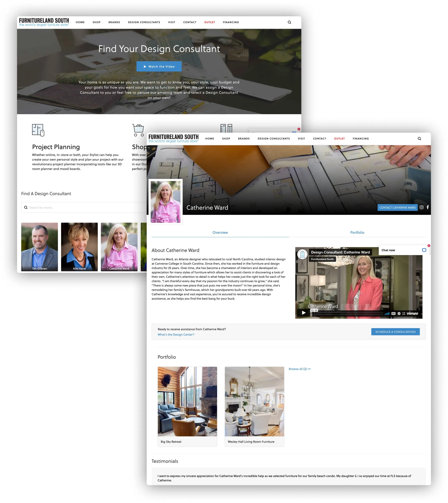448x503 pixels.
Task: Select the Overview tab on Catherine Ward's profile
Action: coord(220,232)
